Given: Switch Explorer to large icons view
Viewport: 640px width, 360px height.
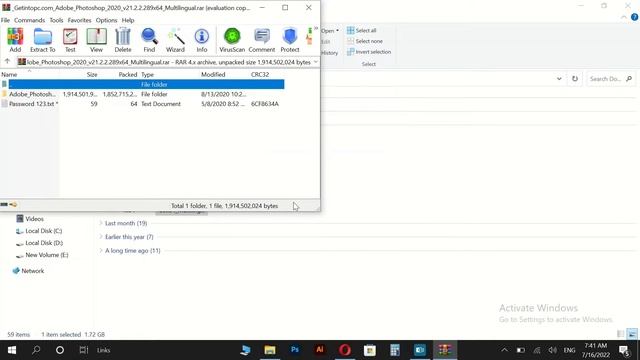Looking at the screenshot, I should (x=632, y=334).
